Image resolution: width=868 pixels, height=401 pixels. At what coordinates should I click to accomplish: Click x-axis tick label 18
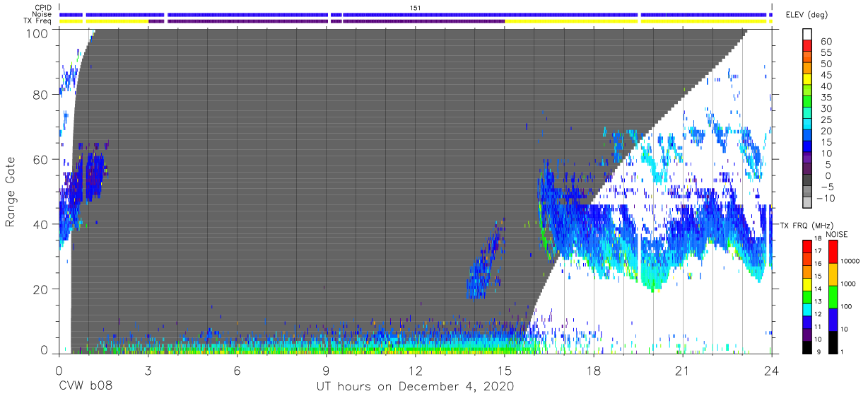593,370
